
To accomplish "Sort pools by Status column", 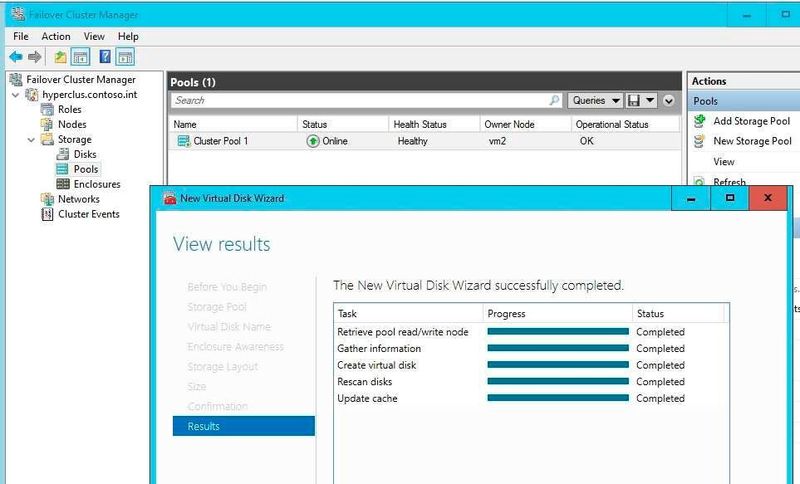I will 343,124.
